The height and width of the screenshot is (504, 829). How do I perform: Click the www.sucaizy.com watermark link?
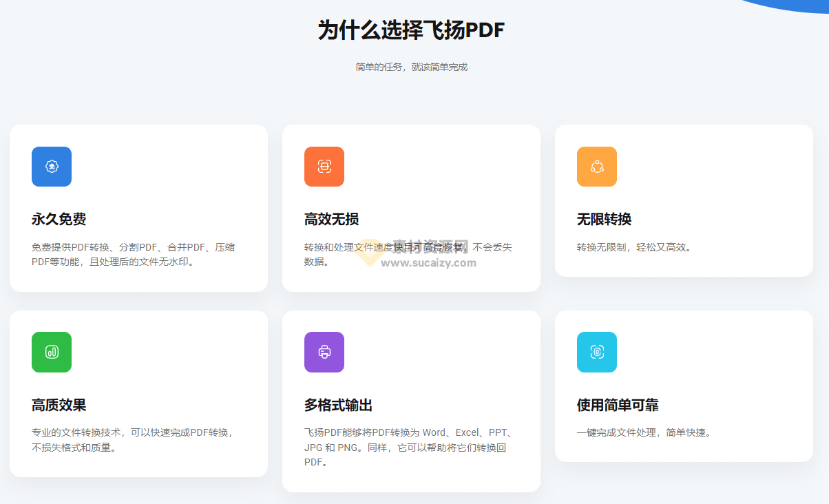pos(426,264)
